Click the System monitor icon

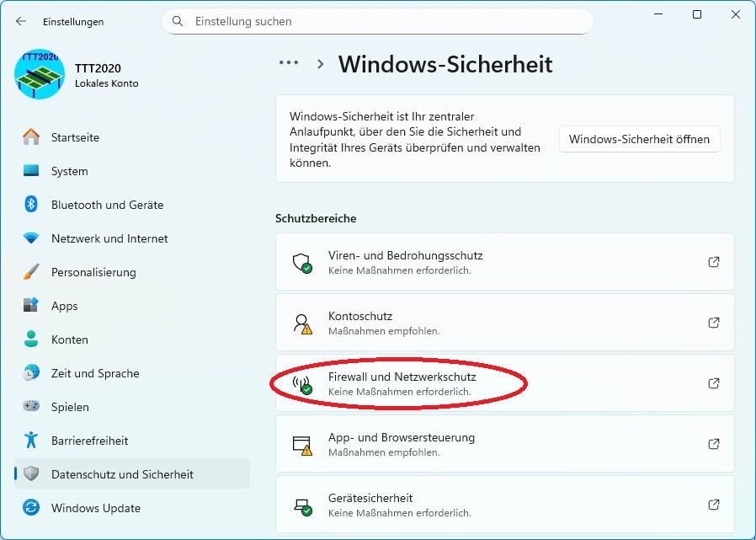click(x=31, y=171)
